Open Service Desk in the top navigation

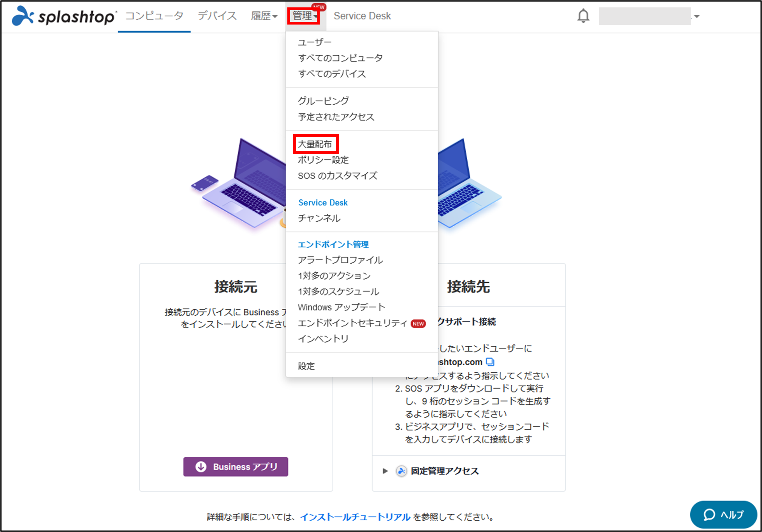click(362, 16)
